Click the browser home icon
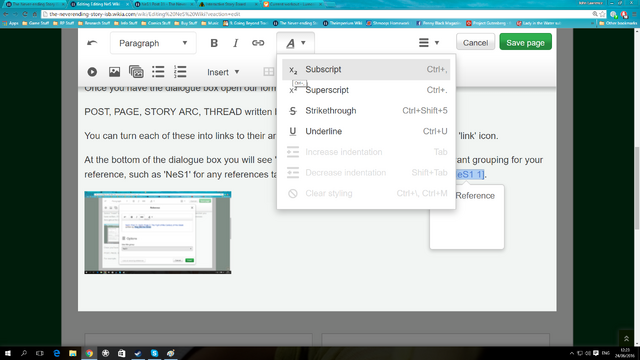Screen dimensions: 640x360 point(35,14)
